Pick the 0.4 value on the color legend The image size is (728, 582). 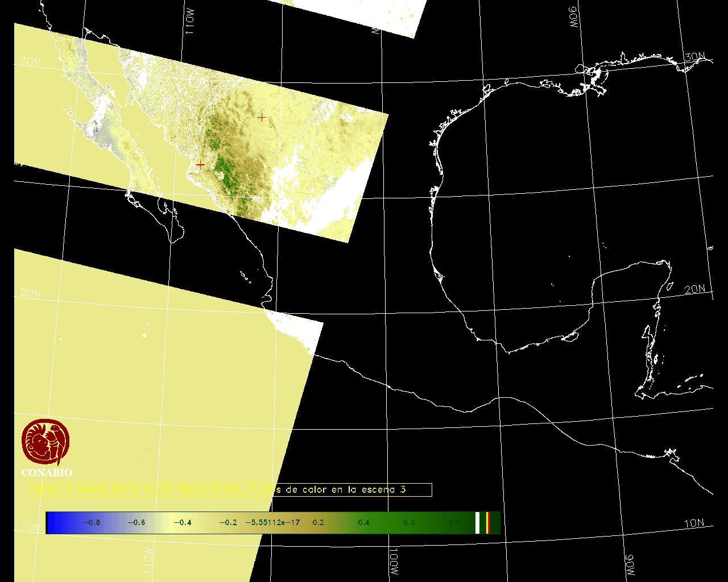click(363, 522)
